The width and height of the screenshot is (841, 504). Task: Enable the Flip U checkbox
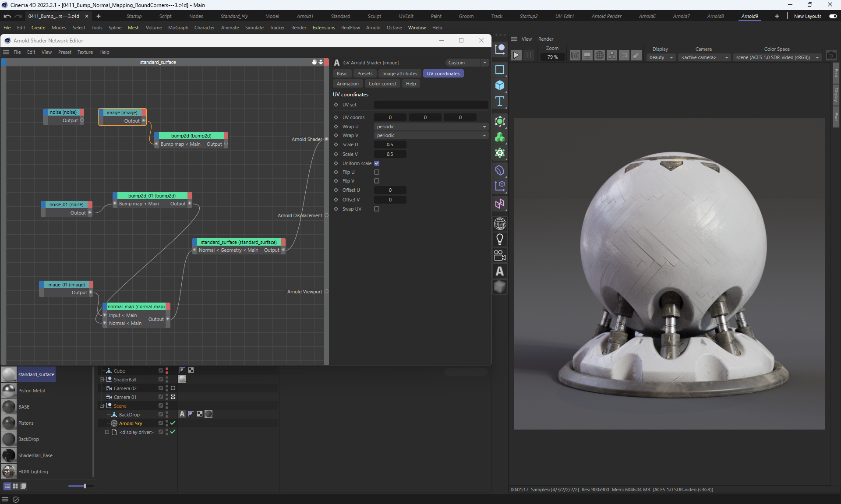tap(377, 172)
